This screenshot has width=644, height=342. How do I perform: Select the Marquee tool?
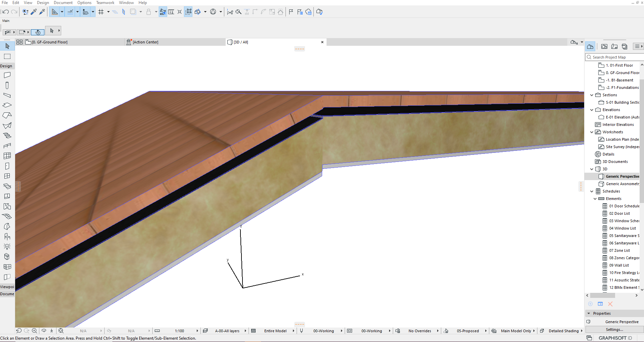(x=7, y=56)
